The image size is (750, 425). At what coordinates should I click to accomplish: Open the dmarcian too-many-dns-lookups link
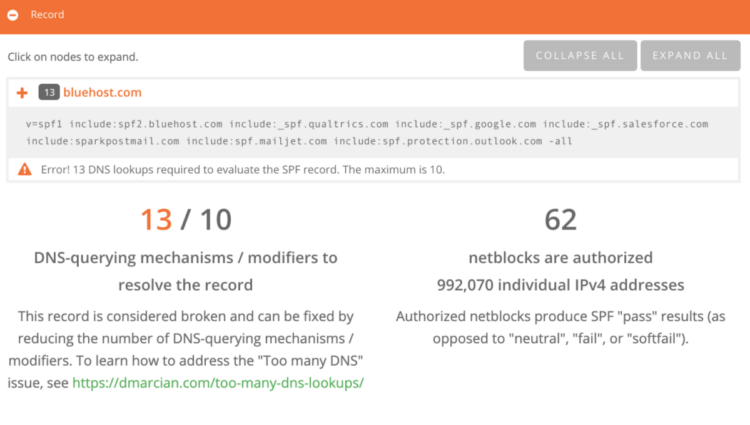point(218,383)
